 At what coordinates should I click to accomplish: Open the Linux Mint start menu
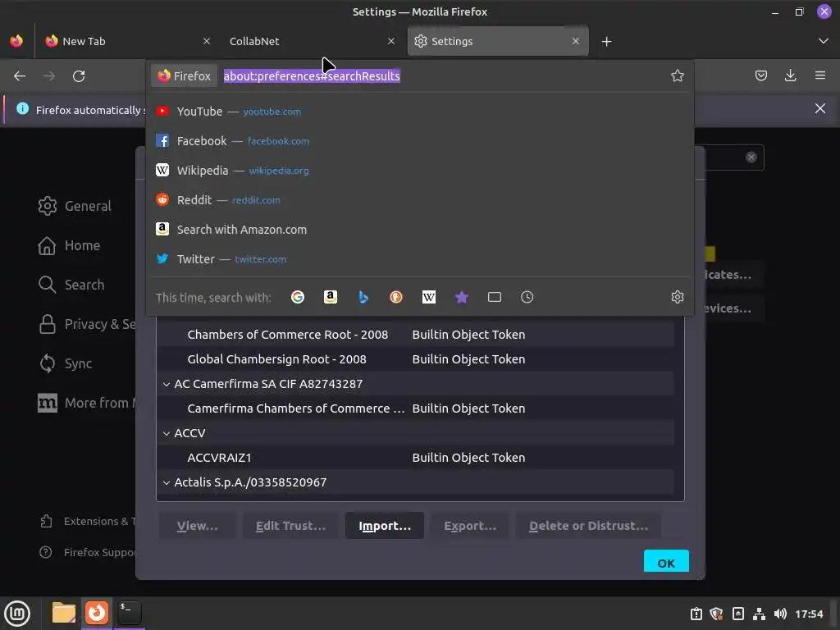tap(18, 614)
